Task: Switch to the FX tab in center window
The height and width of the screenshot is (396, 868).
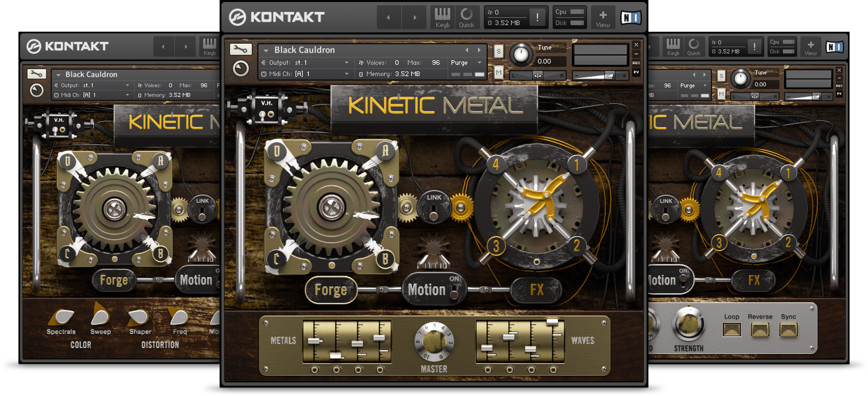Action: point(536,289)
